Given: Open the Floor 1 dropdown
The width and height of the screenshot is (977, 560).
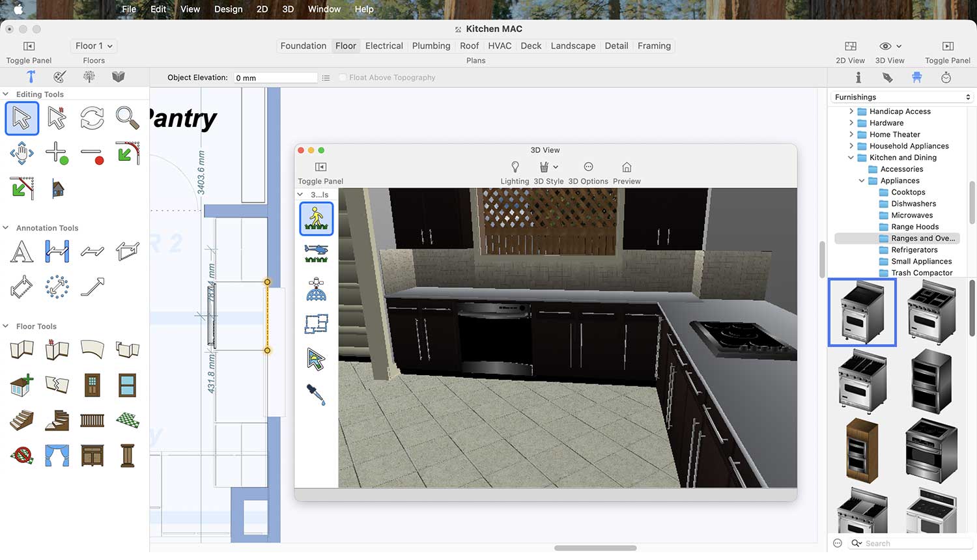Looking at the screenshot, I should coord(94,46).
